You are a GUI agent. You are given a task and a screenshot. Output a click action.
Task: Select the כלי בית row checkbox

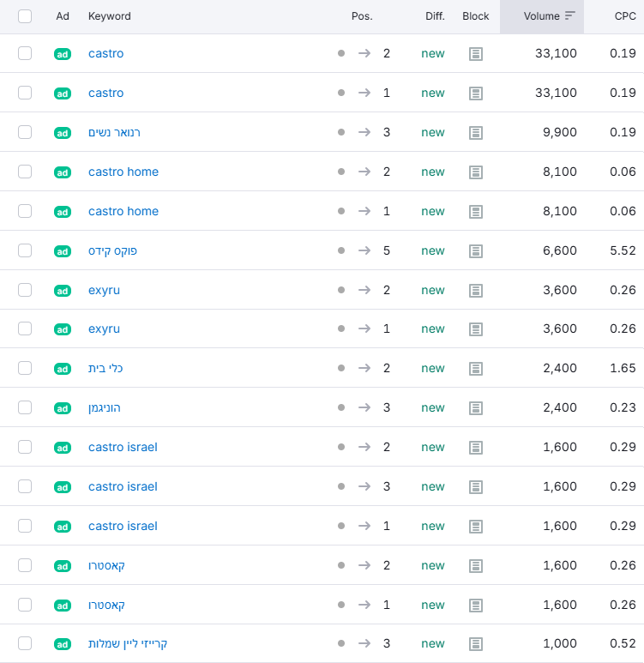tap(25, 368)
